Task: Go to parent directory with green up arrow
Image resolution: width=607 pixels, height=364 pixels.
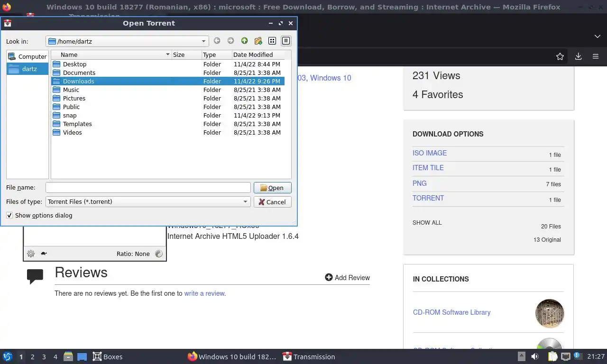Action: [244, 41]
